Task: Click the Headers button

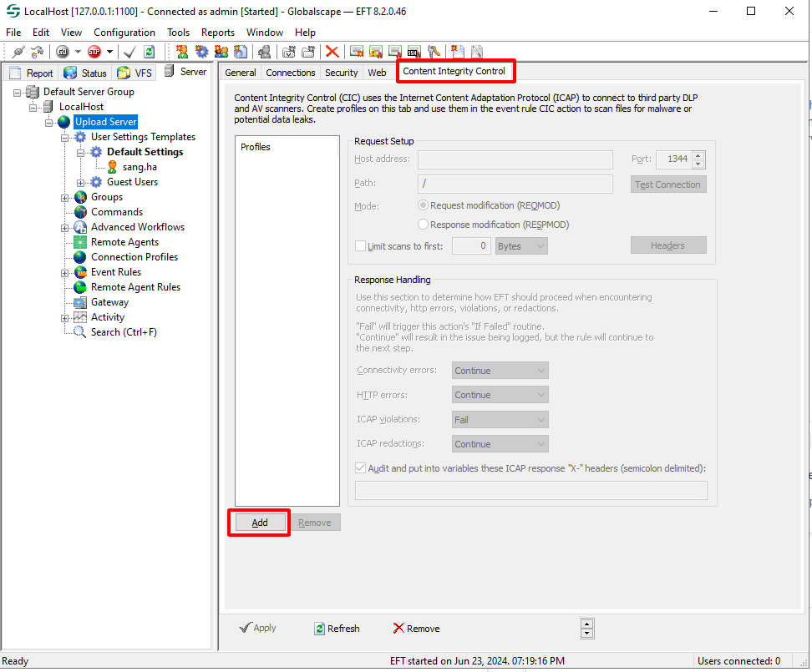Action: 668,245
